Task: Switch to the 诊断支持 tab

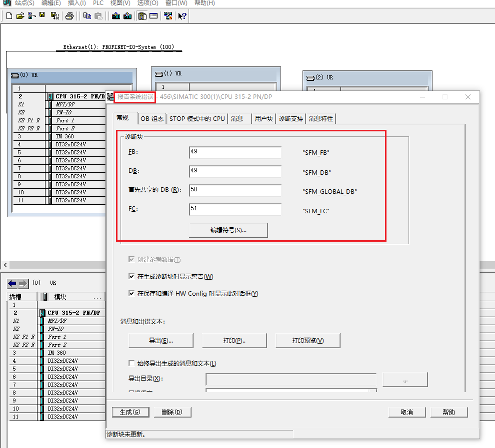Action: pyautogui.click(x=290, y=118)
